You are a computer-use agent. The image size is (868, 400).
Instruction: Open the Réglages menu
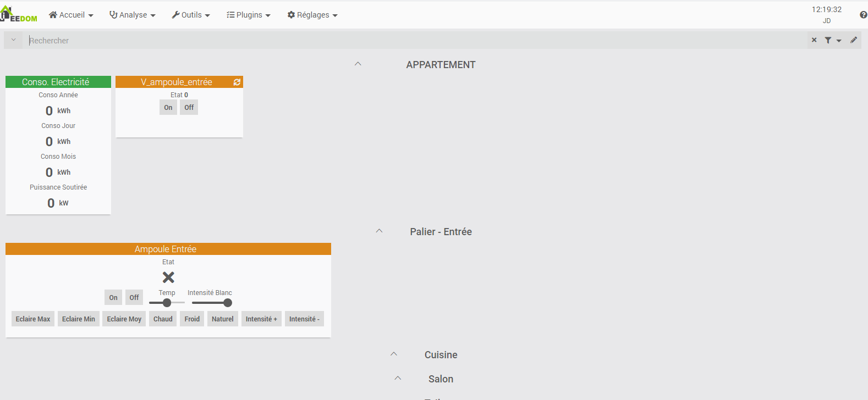(x=312, y=15)
